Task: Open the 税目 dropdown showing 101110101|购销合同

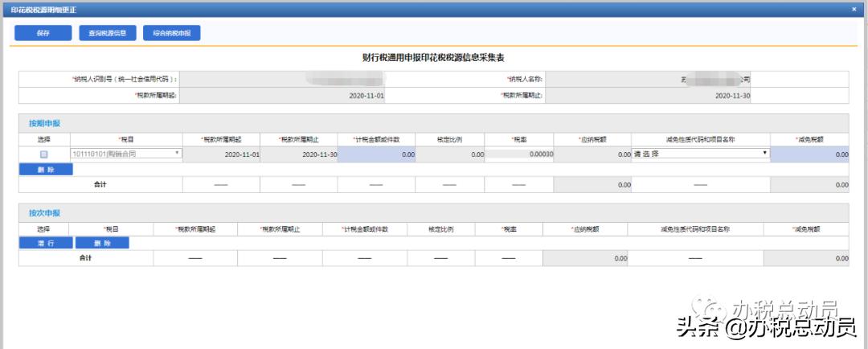Action: point(126,154)
